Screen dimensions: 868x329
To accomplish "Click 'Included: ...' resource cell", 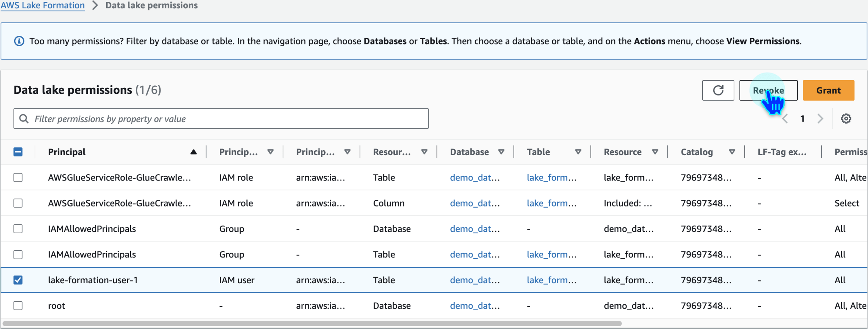I will (x=628, y=203).
